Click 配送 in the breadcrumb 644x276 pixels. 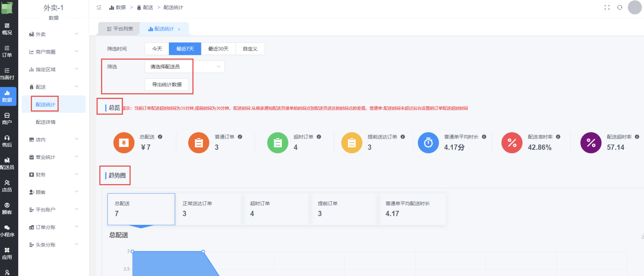click(x=145, y=7)
